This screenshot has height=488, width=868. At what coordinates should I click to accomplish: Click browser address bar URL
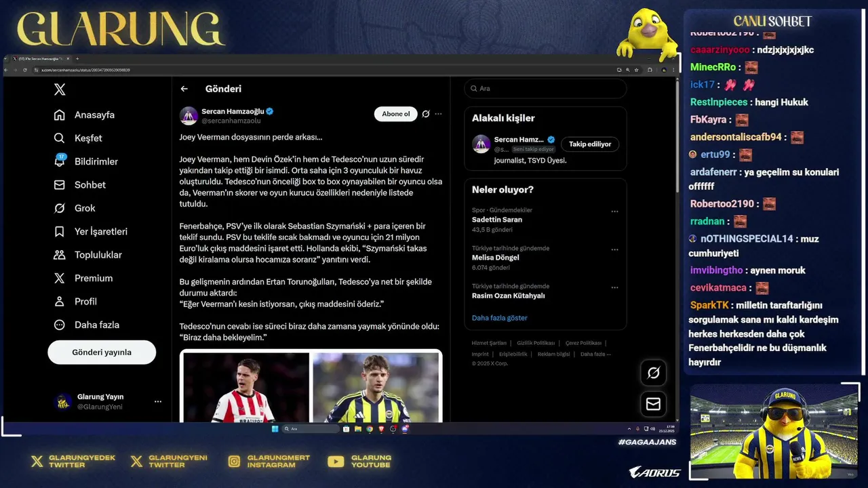pos(86,70)
